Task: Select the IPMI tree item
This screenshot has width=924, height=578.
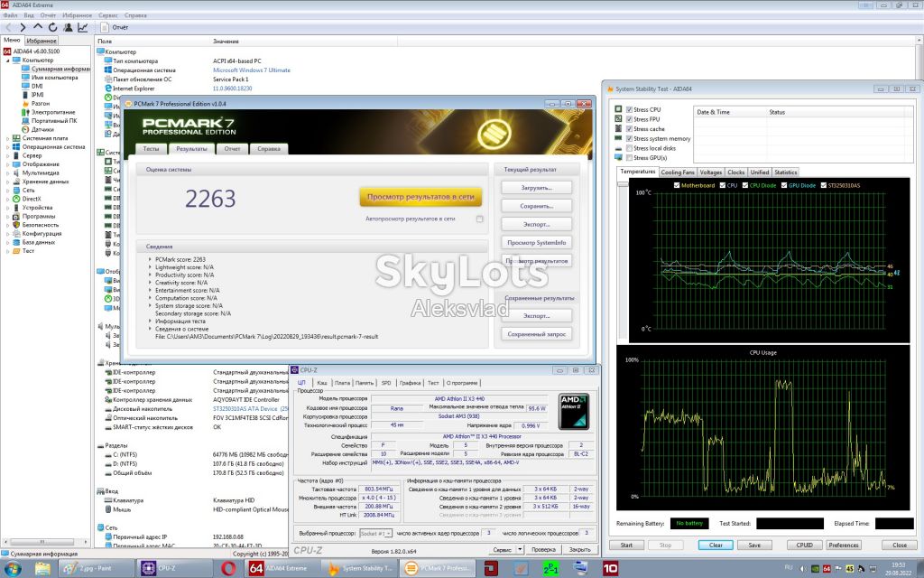Action: pyautogui.click(x=37, y=94)
